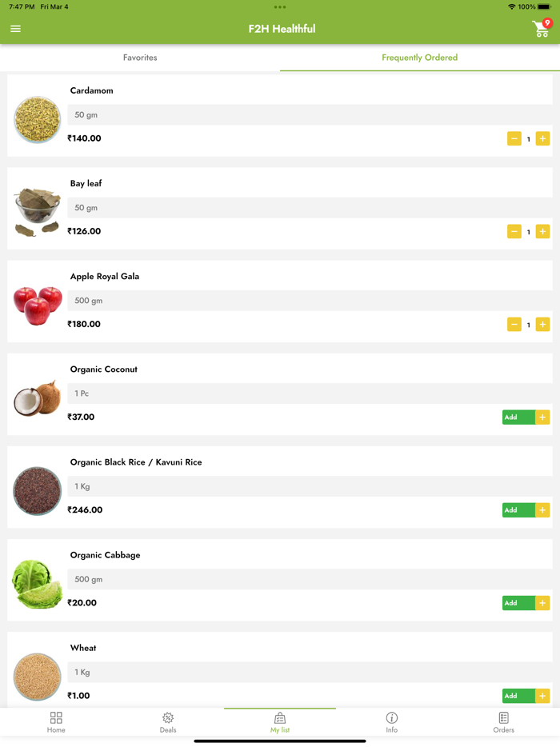View the Info section
Viewport: 560px width, 747px height.
tap(392, 722)
